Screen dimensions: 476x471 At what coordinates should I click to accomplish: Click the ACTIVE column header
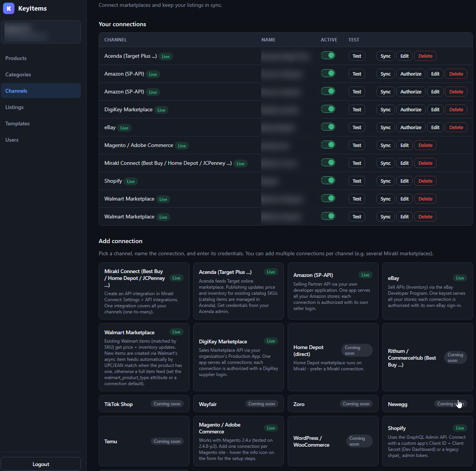point(329,40)
